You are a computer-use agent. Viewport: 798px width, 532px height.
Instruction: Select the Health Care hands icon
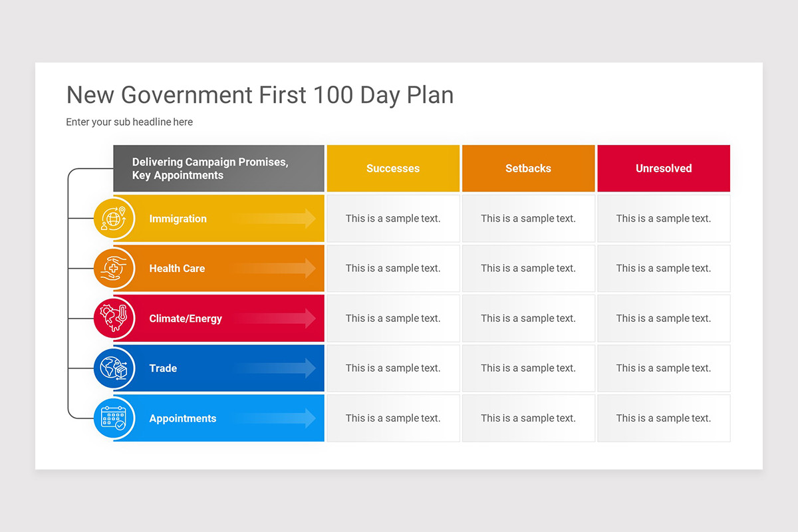114,268
